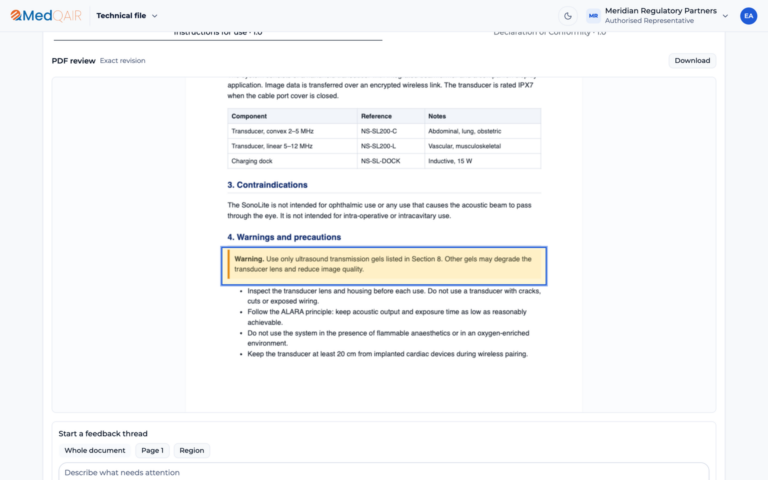Switch to Declaration of Conformity tab
768x480 pixels.
pyautogui.click(x=550, y=33)
